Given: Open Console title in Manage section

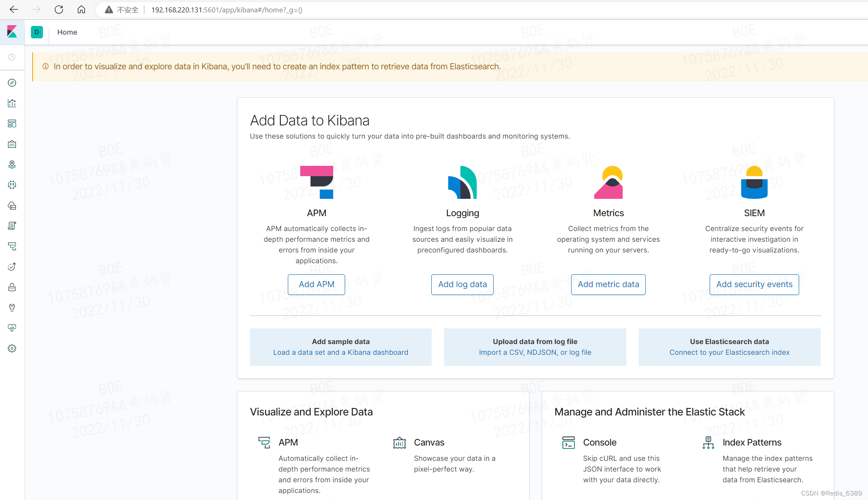Looking at the screenshot, I should tap(600, 442).
